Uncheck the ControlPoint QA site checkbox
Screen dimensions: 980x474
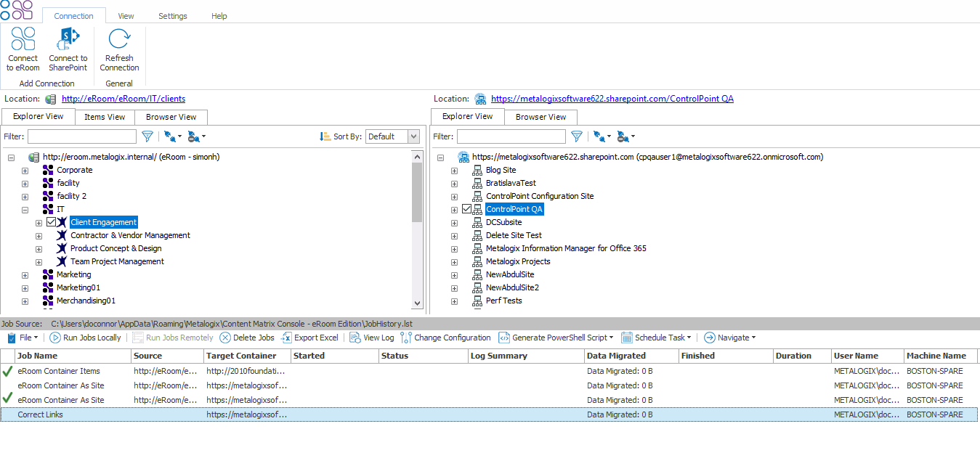point(466,209)
